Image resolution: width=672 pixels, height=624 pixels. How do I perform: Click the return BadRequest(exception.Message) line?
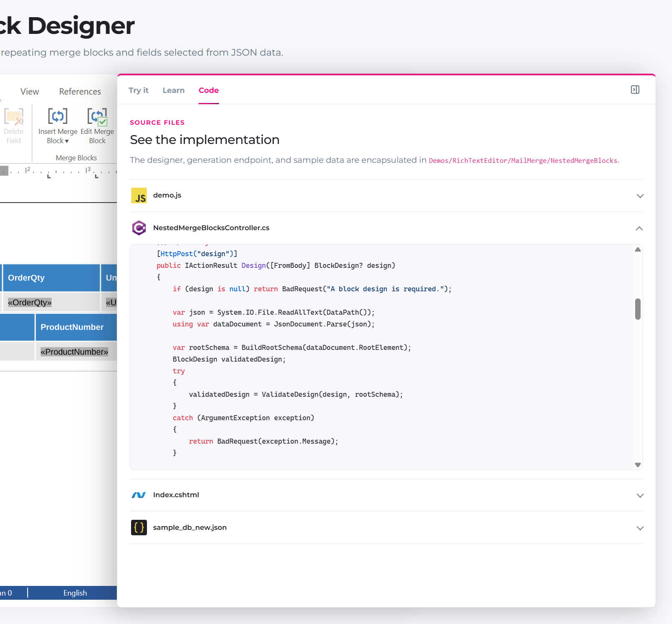[x=263, y=442]
